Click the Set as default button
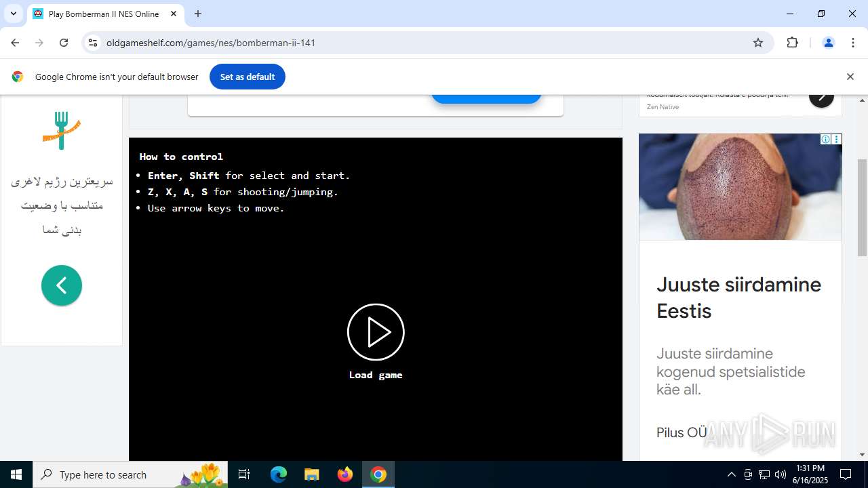This screenshot has height=488, width=868. coord(248,77)
